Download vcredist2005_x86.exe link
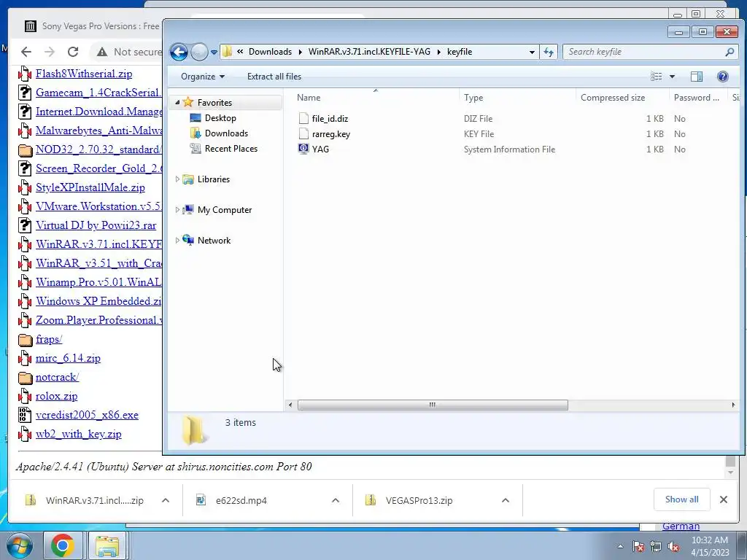The image size is (747, 560). point(87,415)
